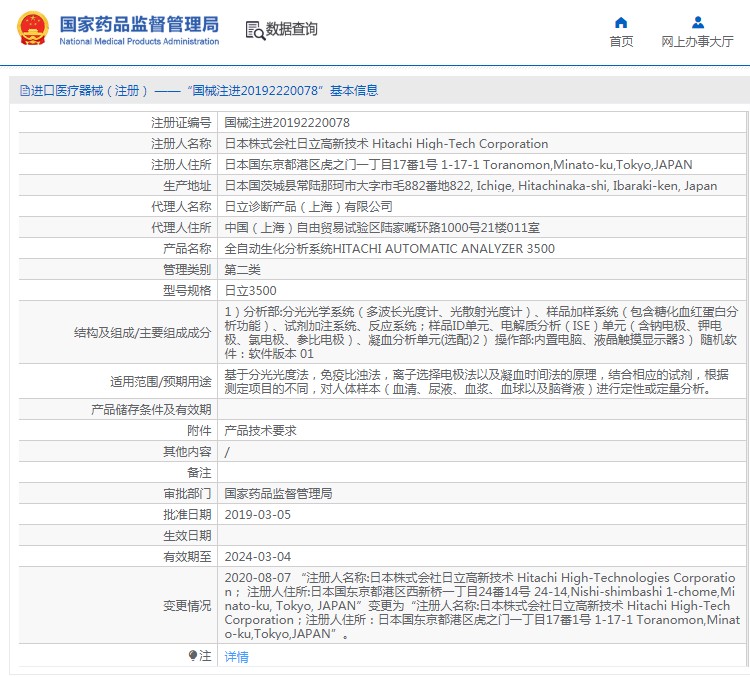The width and height of the screenshot is (750, 677).
Task: Click the 备注 row label
Action: [x=199, y=473]
